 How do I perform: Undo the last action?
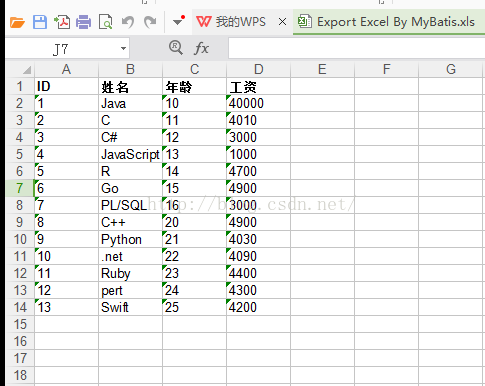point(128,22)
